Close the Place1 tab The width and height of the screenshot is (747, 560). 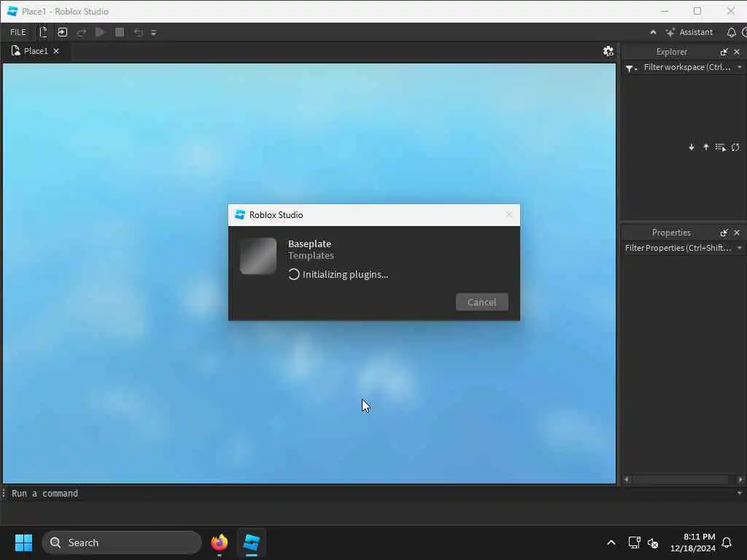click(x=56, y=51)
